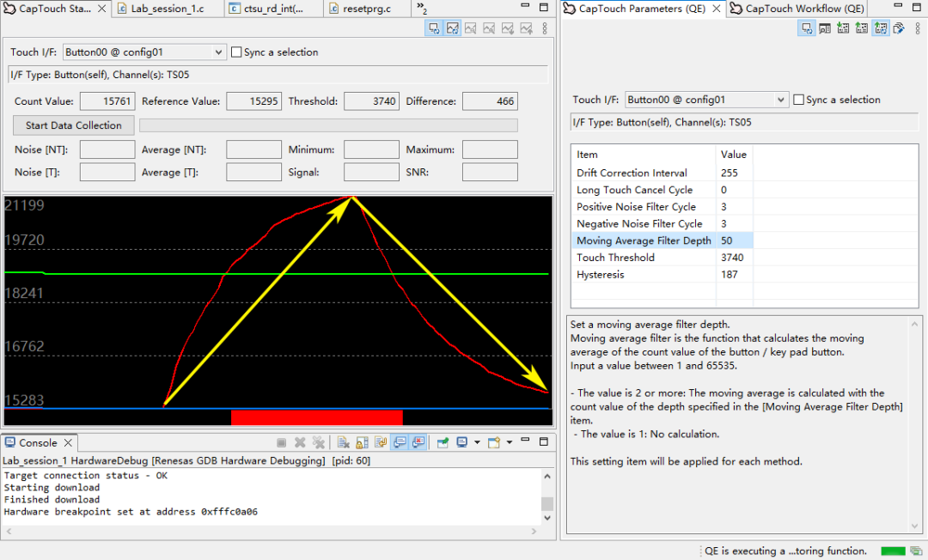Show the hidden editor tabs list

(422, 9)
